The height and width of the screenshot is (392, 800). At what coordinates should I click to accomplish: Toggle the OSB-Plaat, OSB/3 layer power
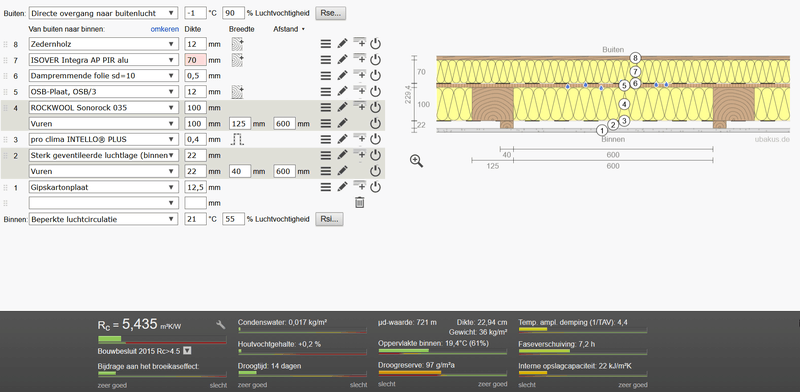click(376, 91)
